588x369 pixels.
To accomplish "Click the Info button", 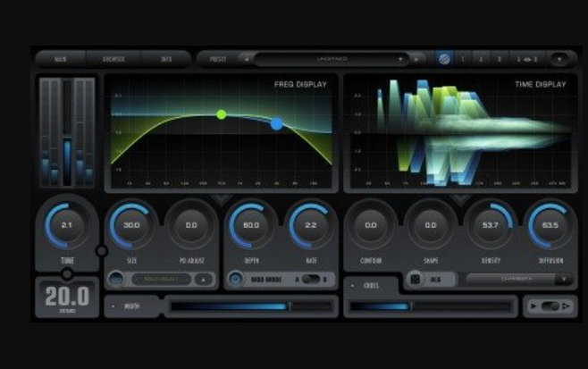I will 166,59.
